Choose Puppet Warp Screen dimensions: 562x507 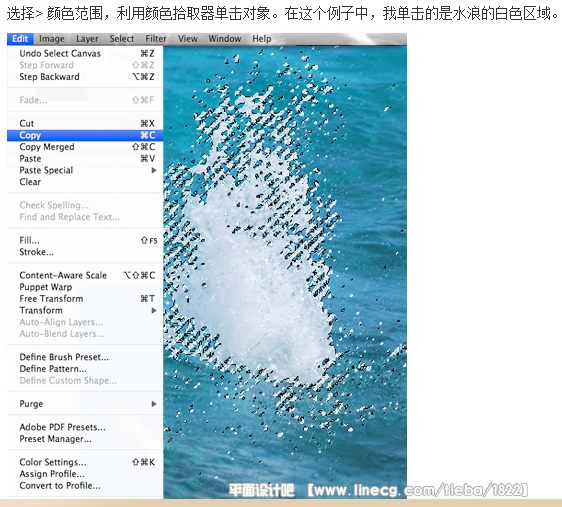[85, 287]
